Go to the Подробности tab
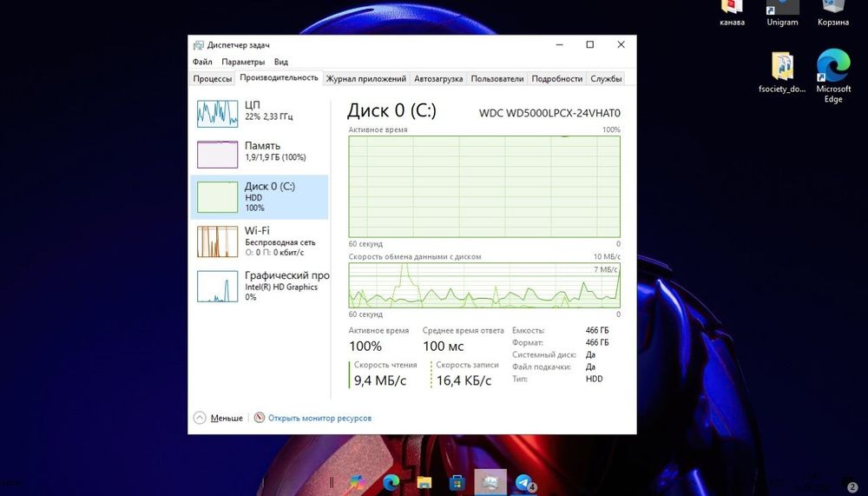This screenshot has height=496, width=868. [x=557, y=79]
